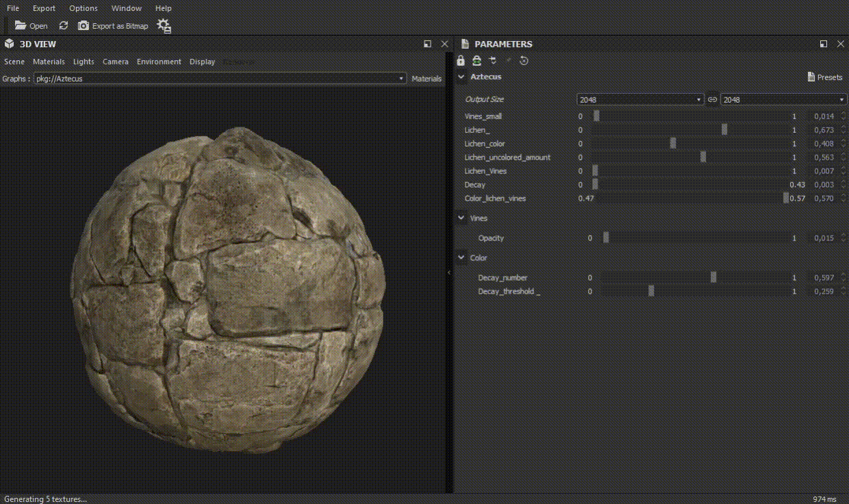Viewport: 849px width, 504px height.
Task: Toggle the output size link ratio button
Action: point(712,99)
